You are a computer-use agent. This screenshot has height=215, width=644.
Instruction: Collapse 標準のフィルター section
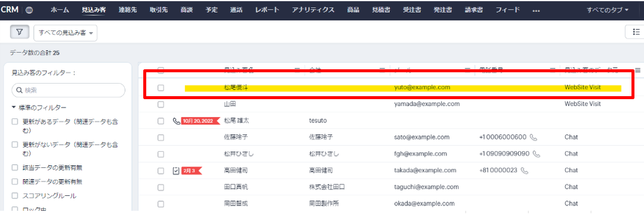tap(39, 107)
